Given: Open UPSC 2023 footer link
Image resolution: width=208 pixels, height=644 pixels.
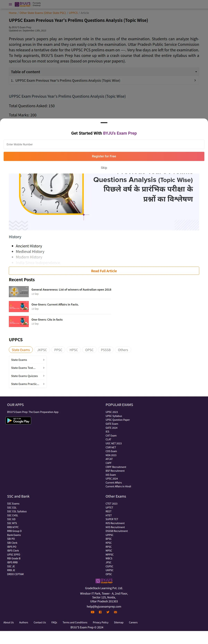Looking at the screenshot, I should coord(112,412).
